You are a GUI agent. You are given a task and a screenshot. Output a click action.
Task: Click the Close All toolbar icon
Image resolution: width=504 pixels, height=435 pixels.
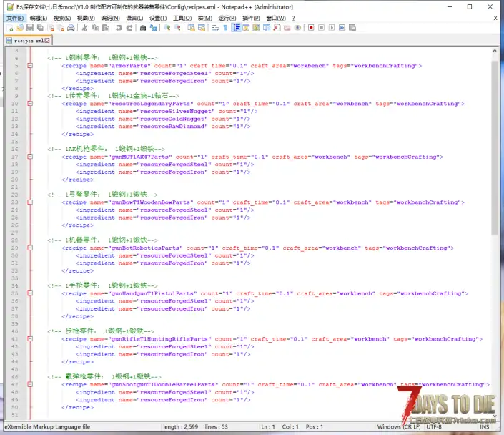tap(61, 28)
